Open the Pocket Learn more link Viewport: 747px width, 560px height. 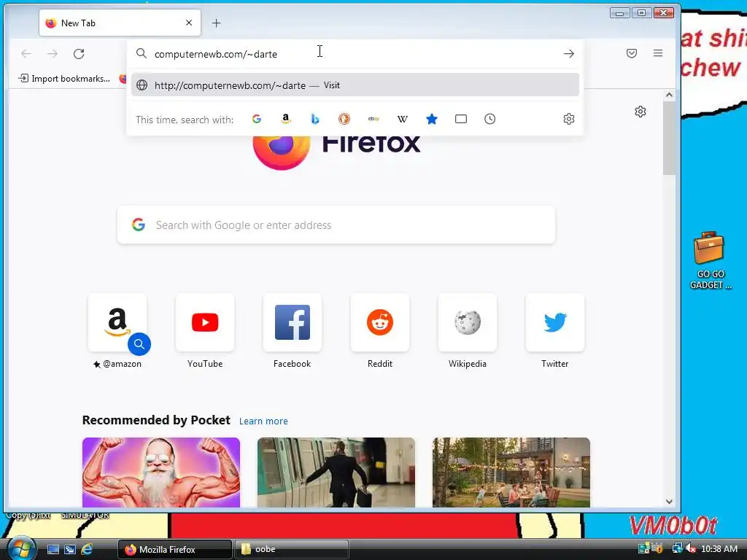click(x=263, y=421)
